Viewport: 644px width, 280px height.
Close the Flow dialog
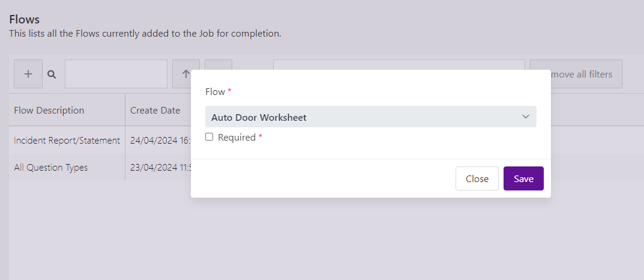pyautogui.click(x=477, y=178)
